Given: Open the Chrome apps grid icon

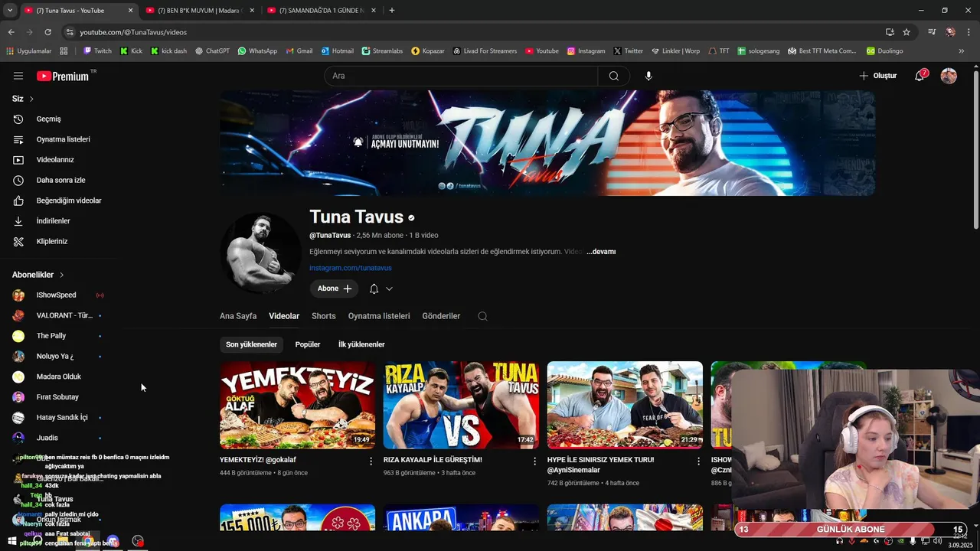Looking at the screenshot, I should [x=64, y=51].
